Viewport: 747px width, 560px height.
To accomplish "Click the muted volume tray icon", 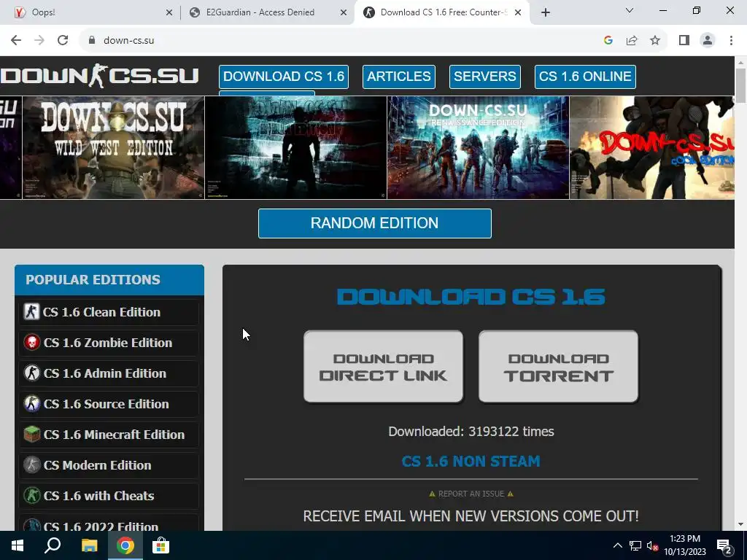I will pos(652,545).
